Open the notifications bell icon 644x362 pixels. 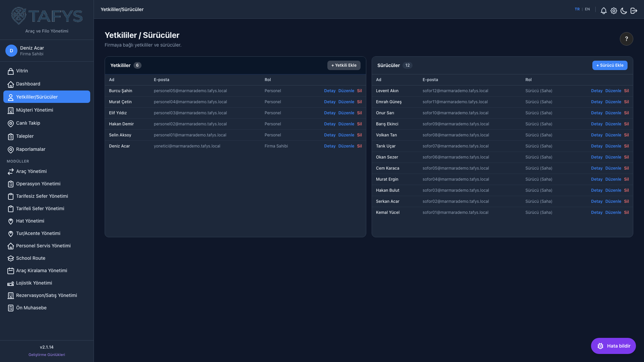click(603, 11)
